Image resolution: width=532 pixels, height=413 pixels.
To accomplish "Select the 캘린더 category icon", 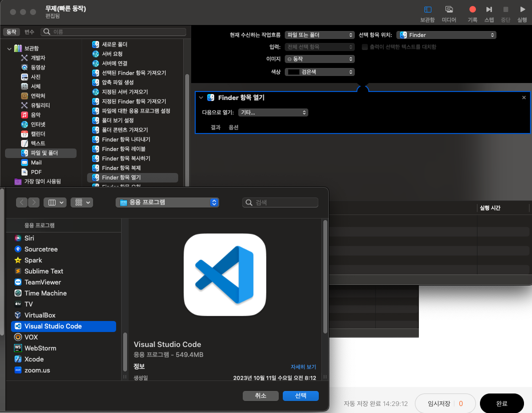I will [x=25, y=134].
